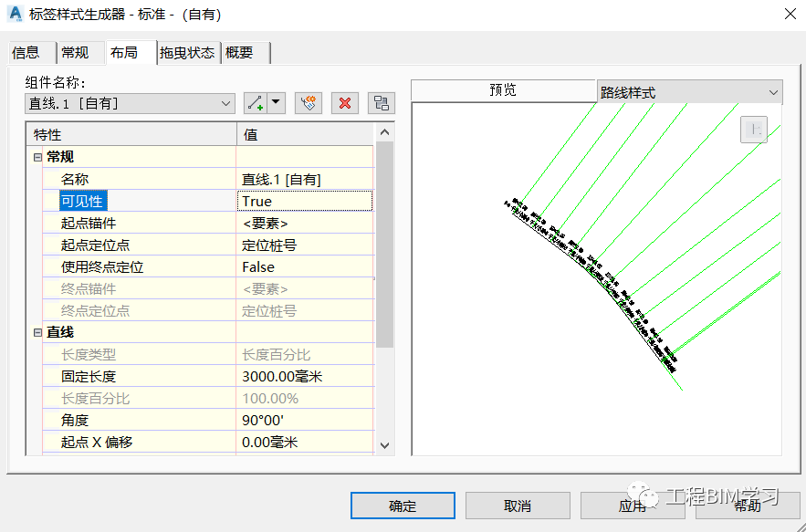Click the <要素> value of 起点锚件
Image resolution: width=806 pixels, height=532 pixels.
[x=304, y=223]
